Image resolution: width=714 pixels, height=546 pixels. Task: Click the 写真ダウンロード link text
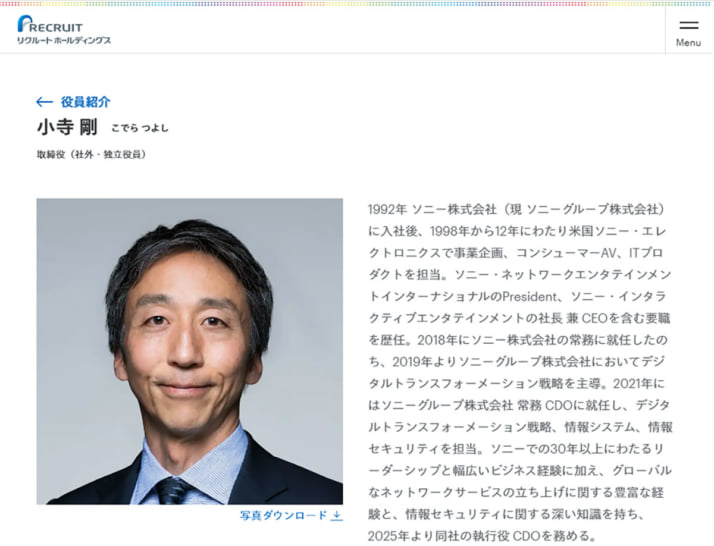283,515
